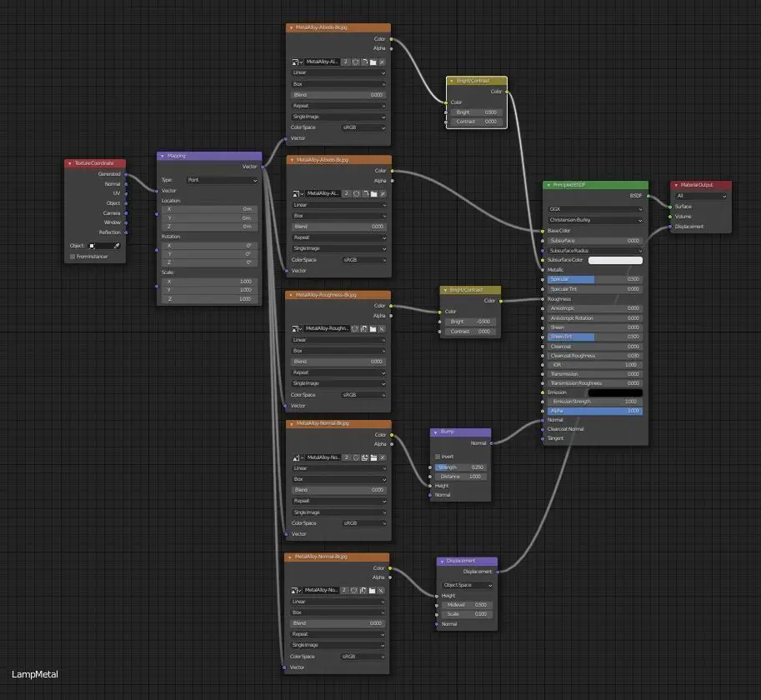Open sRGB Color Space dropdown in Roughness texture node
Screen dimensions: 761x700
(363, 395)
